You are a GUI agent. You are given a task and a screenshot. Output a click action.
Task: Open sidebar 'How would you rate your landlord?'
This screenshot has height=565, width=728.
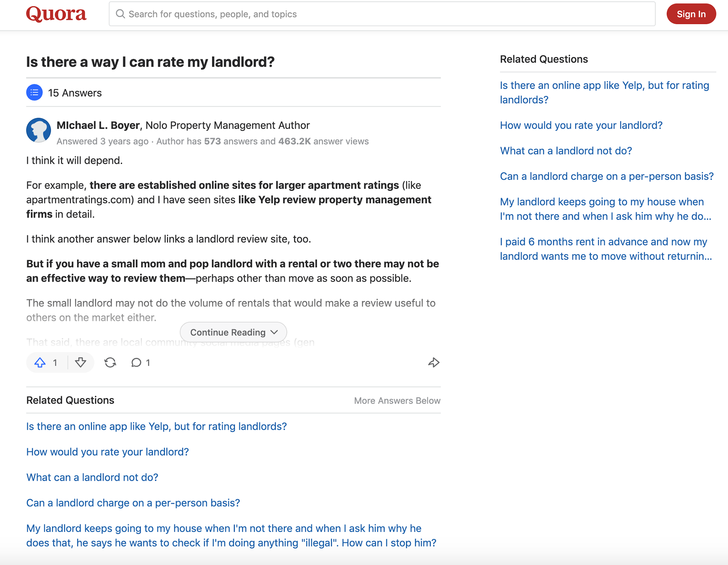[581, 125]
